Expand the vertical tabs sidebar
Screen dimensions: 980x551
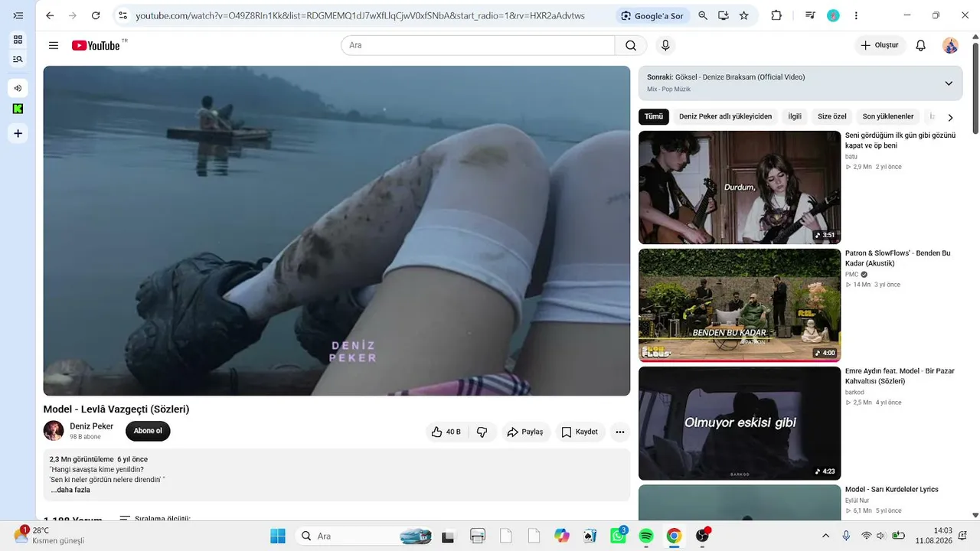[18, 15]
